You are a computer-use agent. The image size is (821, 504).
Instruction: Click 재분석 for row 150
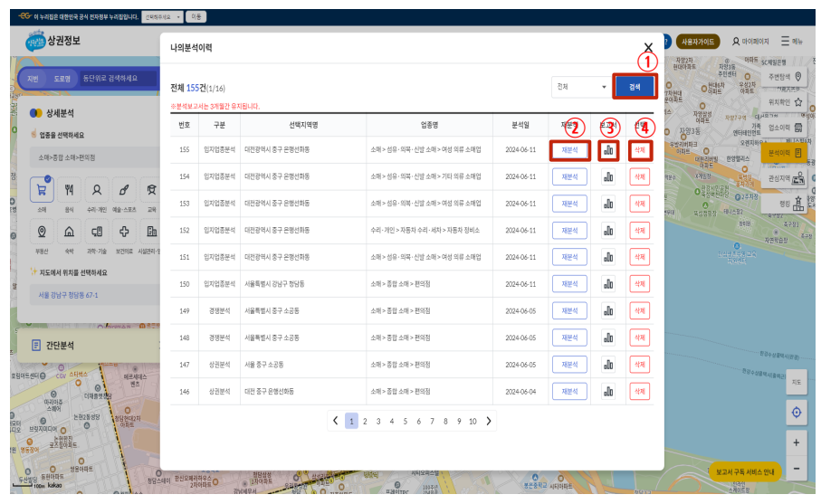tap(569, 283)
